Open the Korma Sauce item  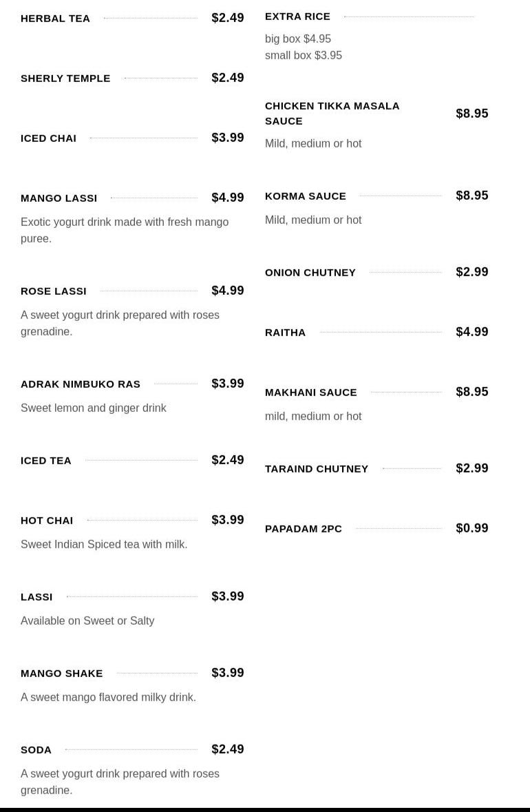306,196
